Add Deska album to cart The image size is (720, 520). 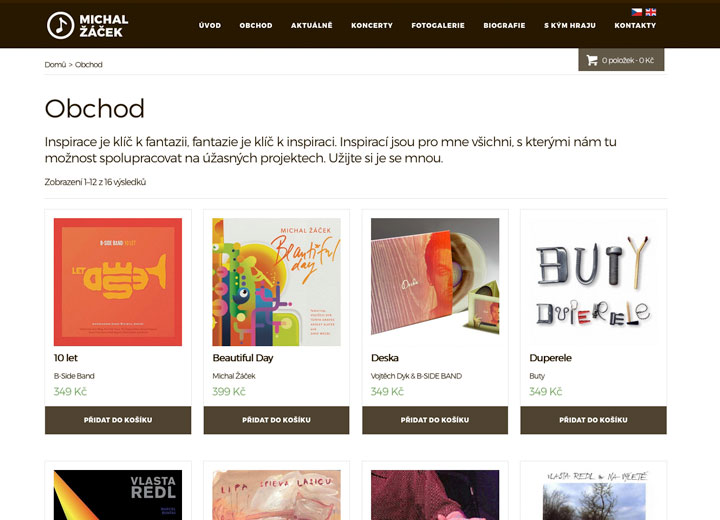(x=435, y=420)
